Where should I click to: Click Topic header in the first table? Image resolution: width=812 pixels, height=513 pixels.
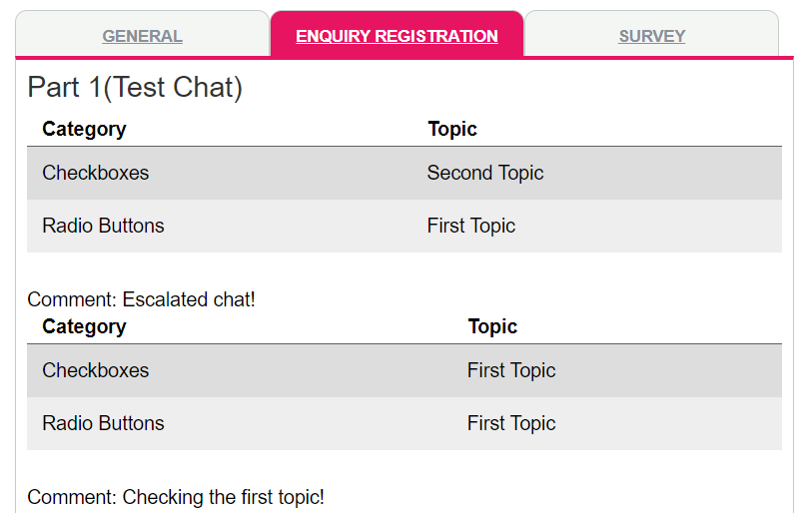point(452,129)
